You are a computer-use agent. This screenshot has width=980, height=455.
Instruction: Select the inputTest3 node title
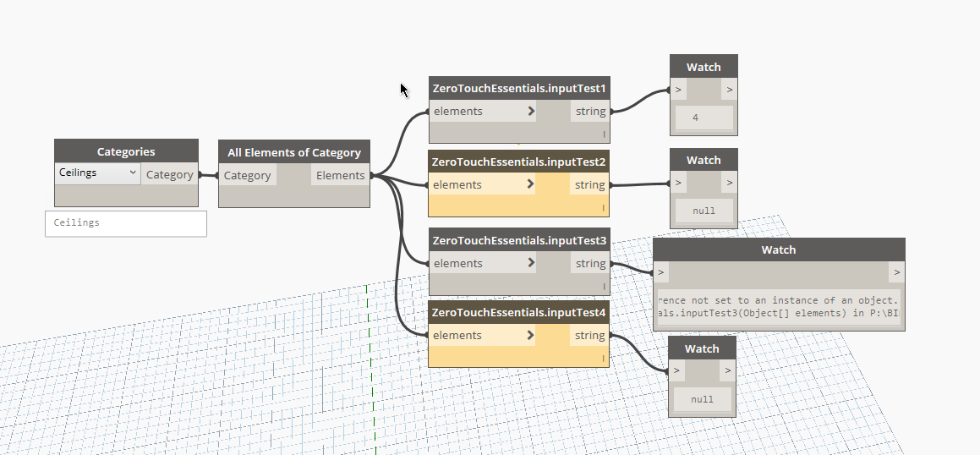(x=519, y=241)
